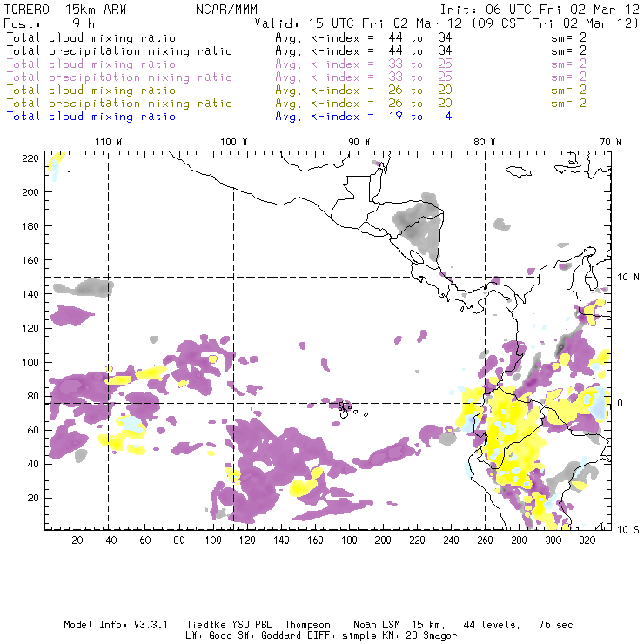Select '180' on the horizontal axis
This screenshot has height=644, width=644.
[349, 540]
